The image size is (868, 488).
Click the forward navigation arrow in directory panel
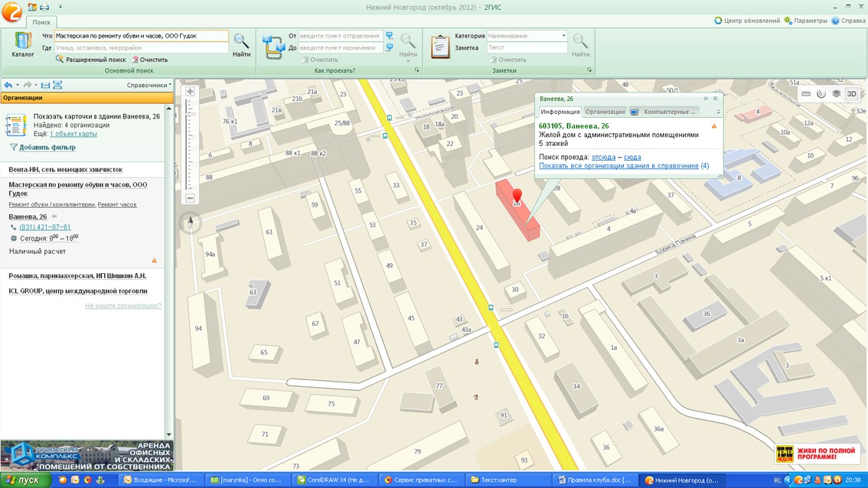(x=27, y=85)
